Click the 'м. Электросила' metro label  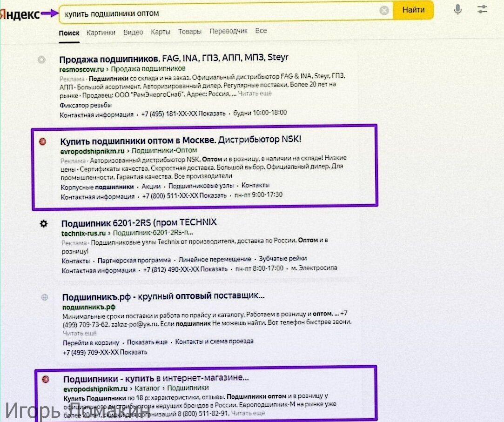click(x=314, y=268)
